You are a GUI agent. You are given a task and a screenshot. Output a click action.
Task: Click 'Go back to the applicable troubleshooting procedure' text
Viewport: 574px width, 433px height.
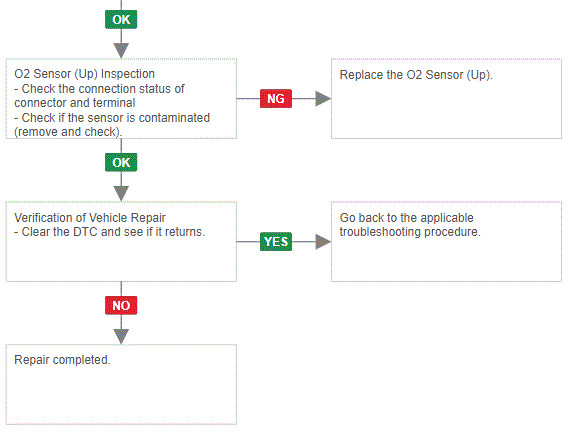[x=410, y=225]
